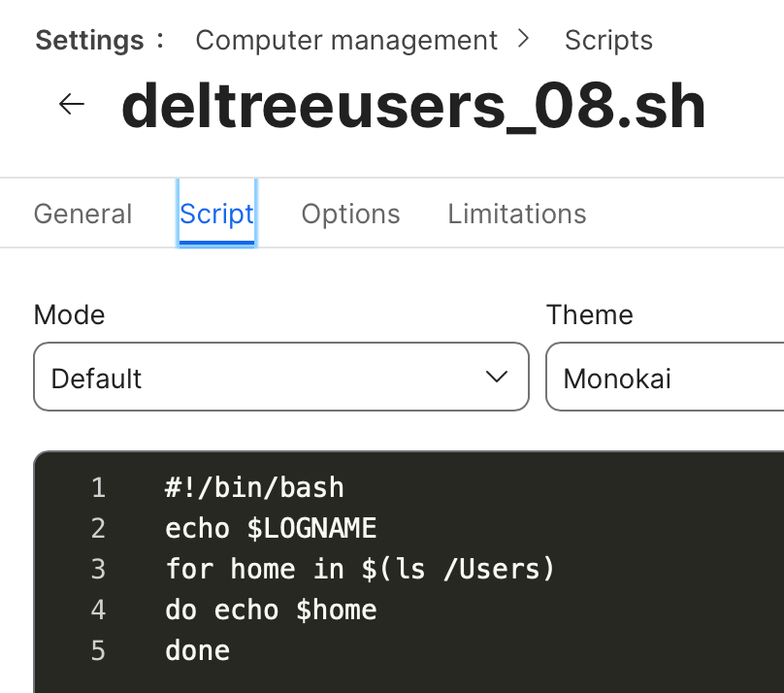Click line number 3 in editor gutter

(99, 569)
